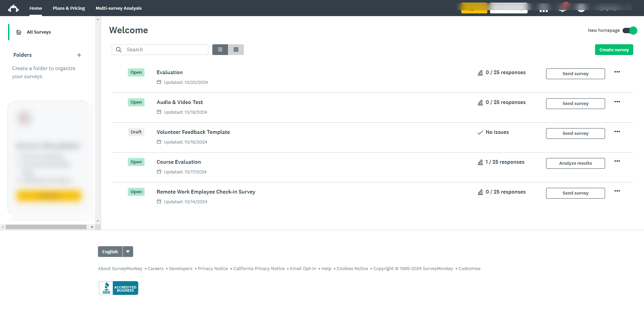Open California Privacy Notice link
Image resolution: width=644 pixels, height=317 pixels.
coord(259,269)
